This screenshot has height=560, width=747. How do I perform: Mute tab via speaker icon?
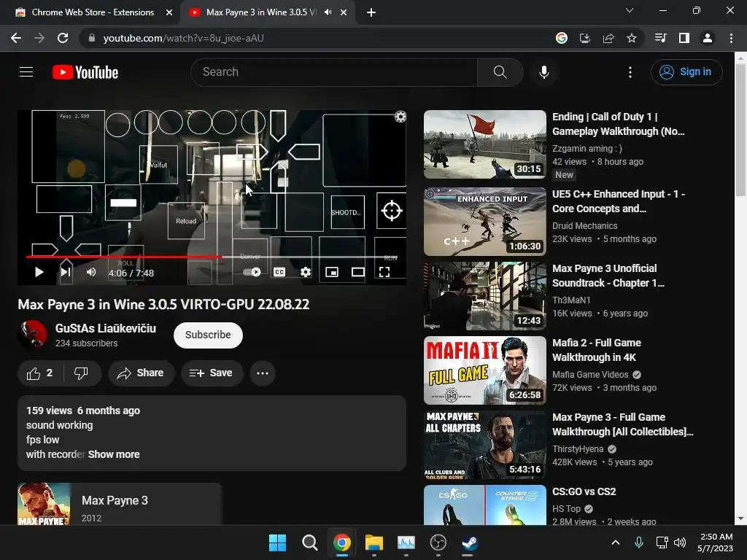coord(328,12)
